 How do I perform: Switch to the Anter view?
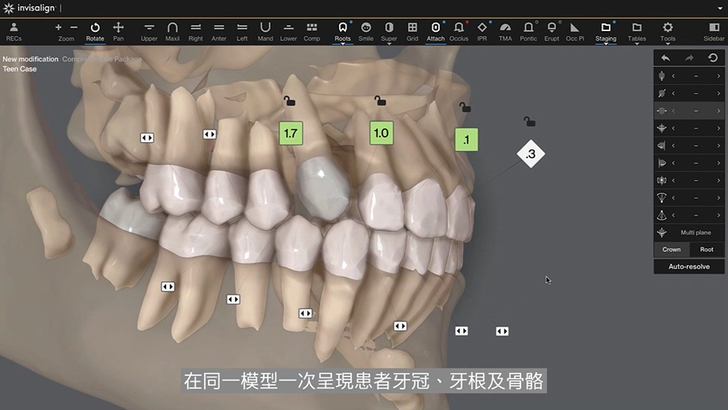click(219, 32)
